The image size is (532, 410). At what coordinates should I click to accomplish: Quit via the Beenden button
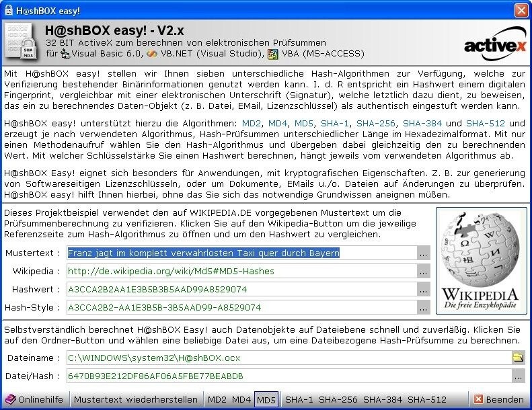[498, 400]
